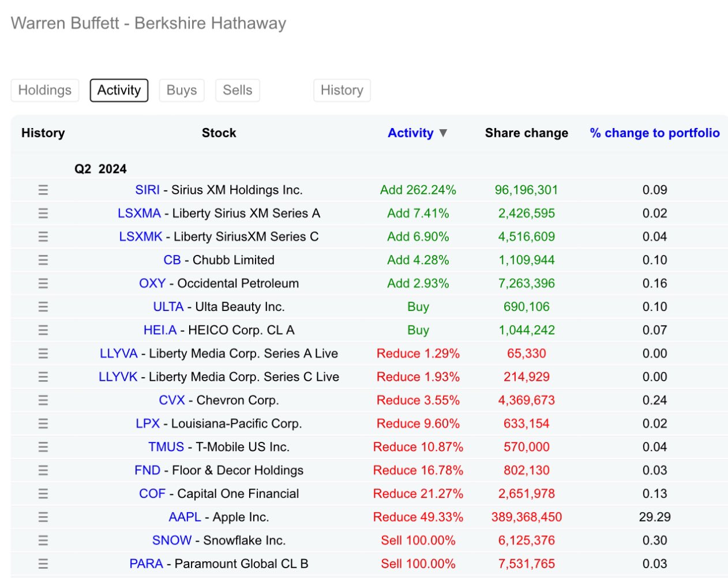Open history icon for HEICO Corp row
Image resolution: width=728 pixels, height=578 pixels.
click(x=43, y=330)
